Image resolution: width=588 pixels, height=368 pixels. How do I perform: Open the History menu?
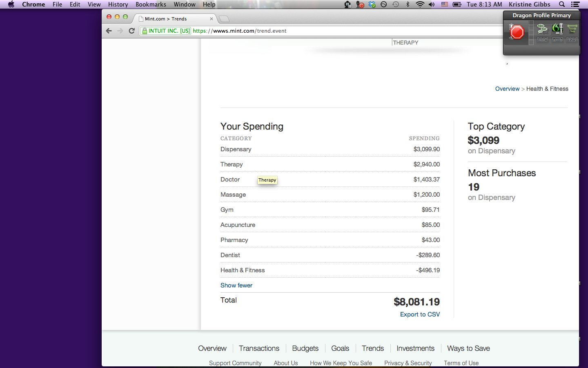[x=118, y=4]
